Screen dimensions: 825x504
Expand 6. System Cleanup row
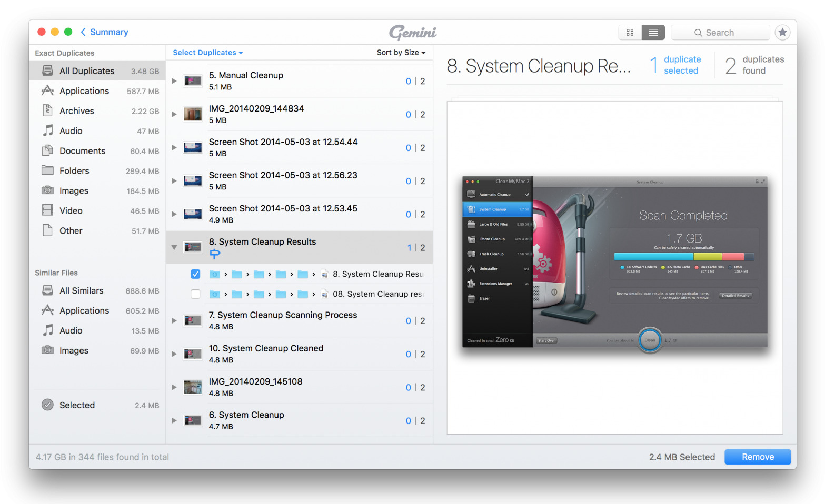(x=174, y=420)
